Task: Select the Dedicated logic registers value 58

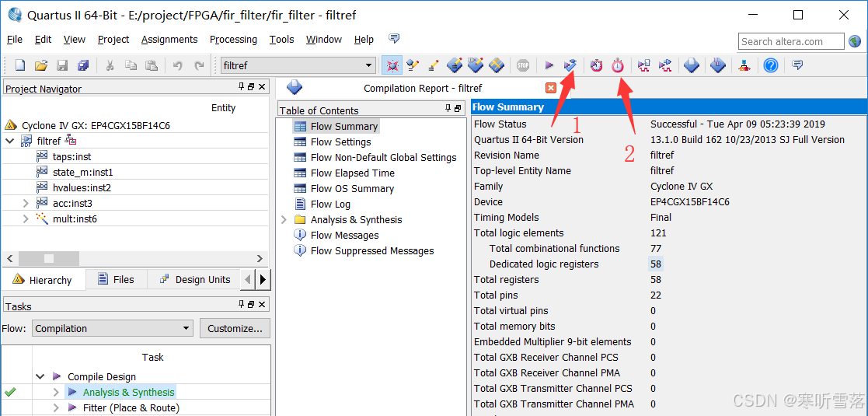Action: (655, 264)
